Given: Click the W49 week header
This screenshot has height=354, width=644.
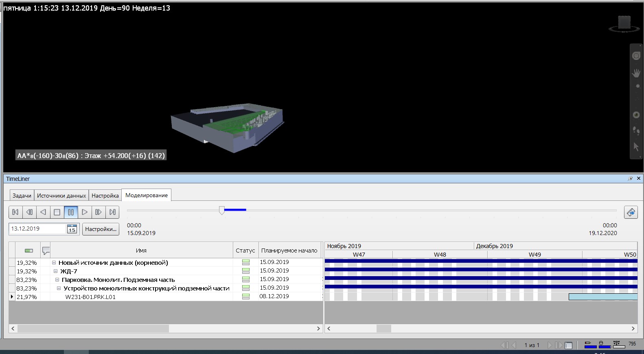Looking at the screenshot, I should (x=535, y=255).
